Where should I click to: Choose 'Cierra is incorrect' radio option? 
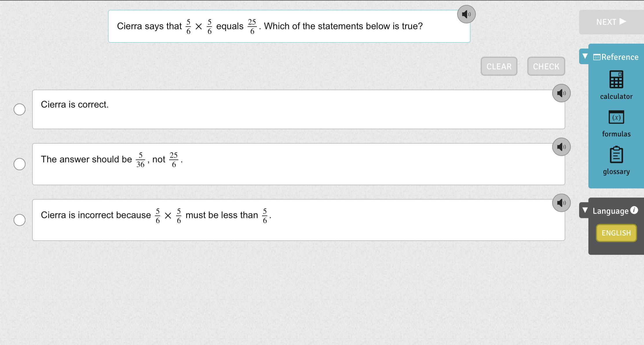(19, 220)
